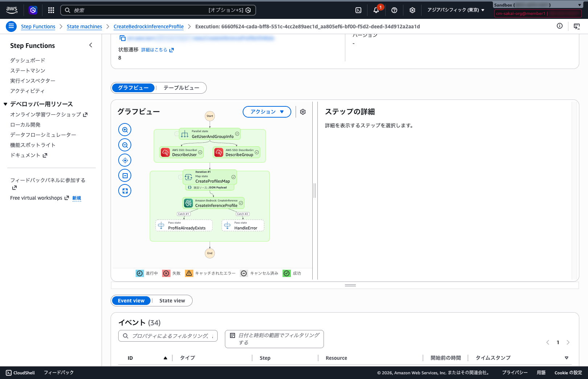
Task: Open ステートマシン in the sidebar
Action: click(x=28, y=70)
